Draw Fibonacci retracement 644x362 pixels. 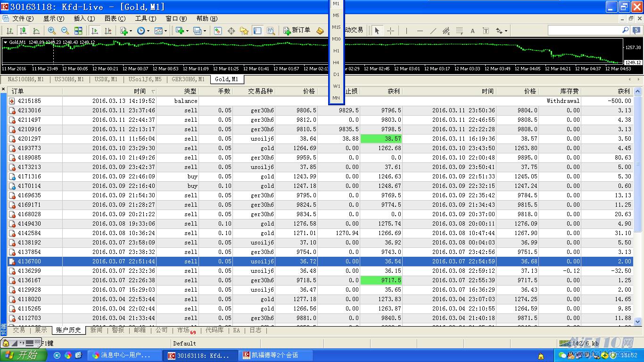(x=459, y=31)
